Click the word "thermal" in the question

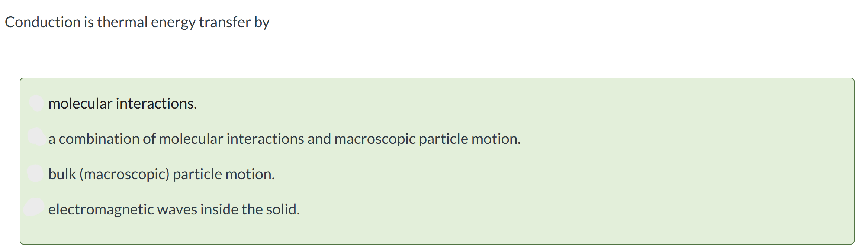pos(122,22)
